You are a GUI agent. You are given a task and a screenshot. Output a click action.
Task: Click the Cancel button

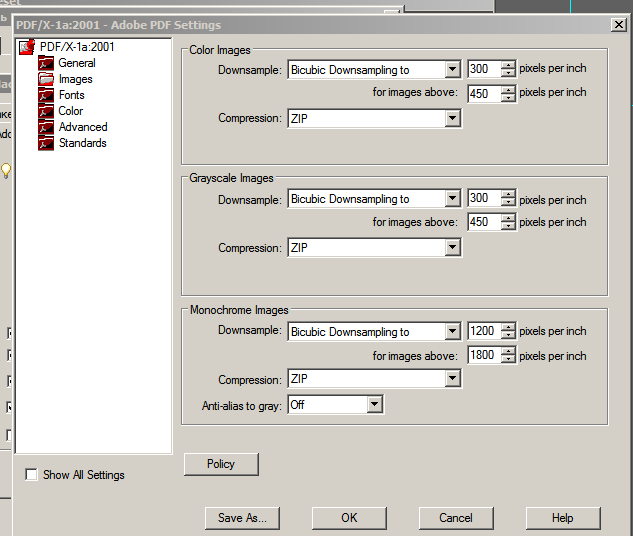456,518
